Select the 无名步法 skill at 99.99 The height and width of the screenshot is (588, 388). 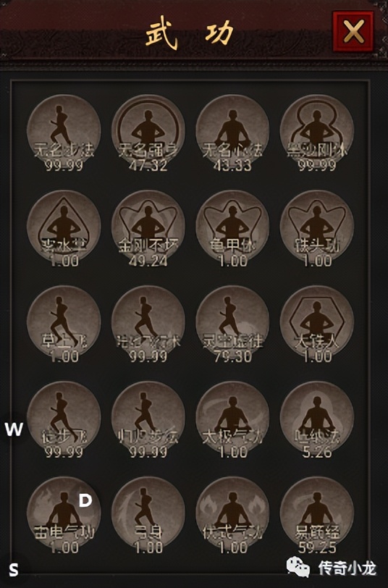(x=64, y=131)
